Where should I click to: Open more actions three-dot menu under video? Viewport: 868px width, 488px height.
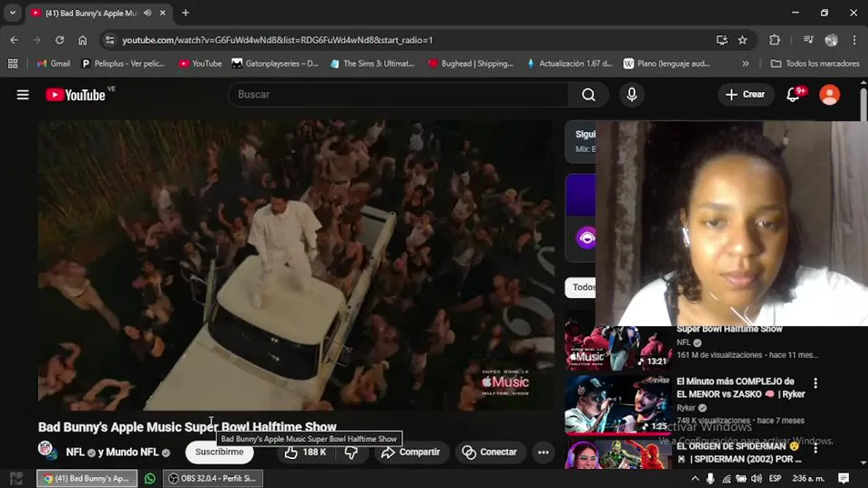[x=543, y=452]
